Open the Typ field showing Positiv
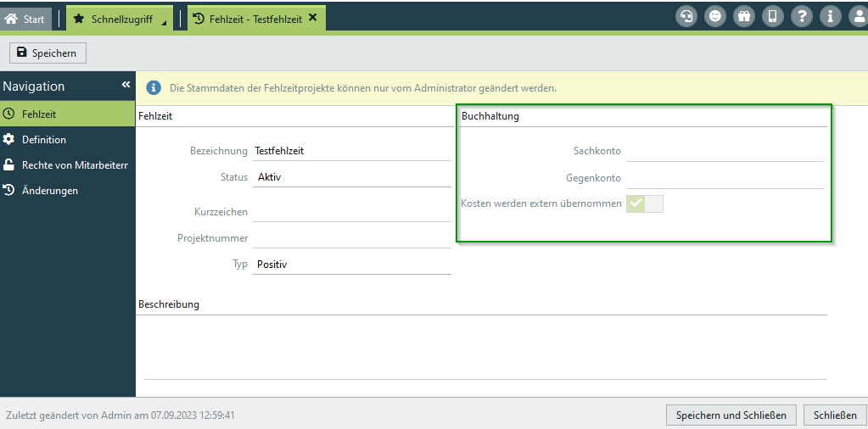Image resolution: width=868 pixels, height=429 pixels. [352, 264]
